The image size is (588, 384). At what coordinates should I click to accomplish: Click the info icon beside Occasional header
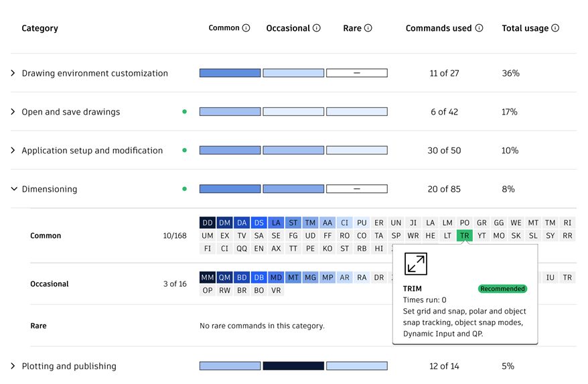[x=317, y=28]
